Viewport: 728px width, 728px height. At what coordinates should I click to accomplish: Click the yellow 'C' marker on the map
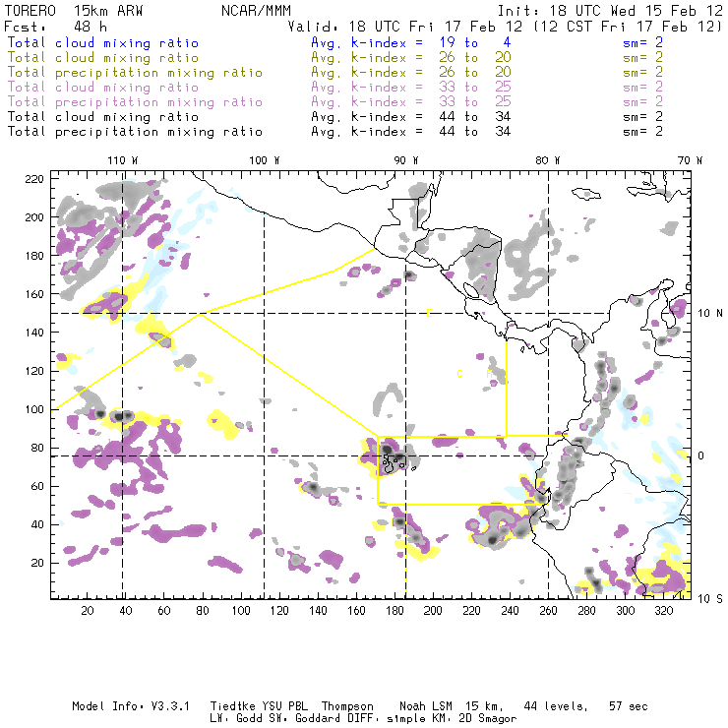pyautogui.click(x=459, y=374)
